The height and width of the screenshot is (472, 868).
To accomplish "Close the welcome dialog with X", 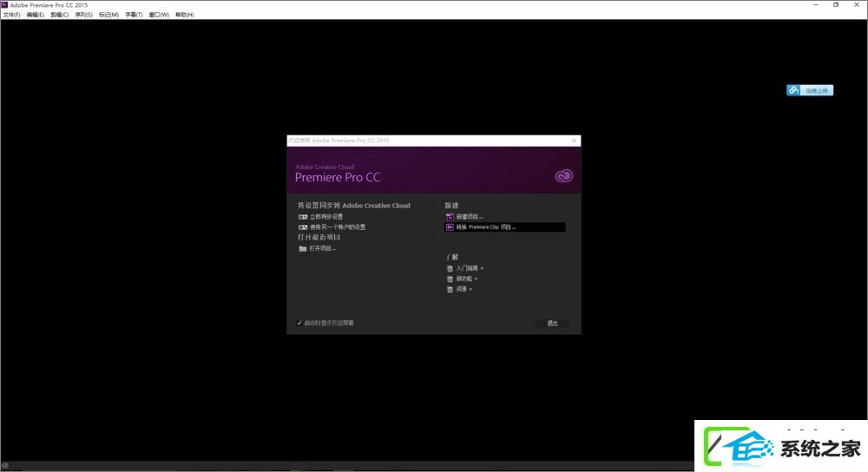I will [x=574, y=141].
